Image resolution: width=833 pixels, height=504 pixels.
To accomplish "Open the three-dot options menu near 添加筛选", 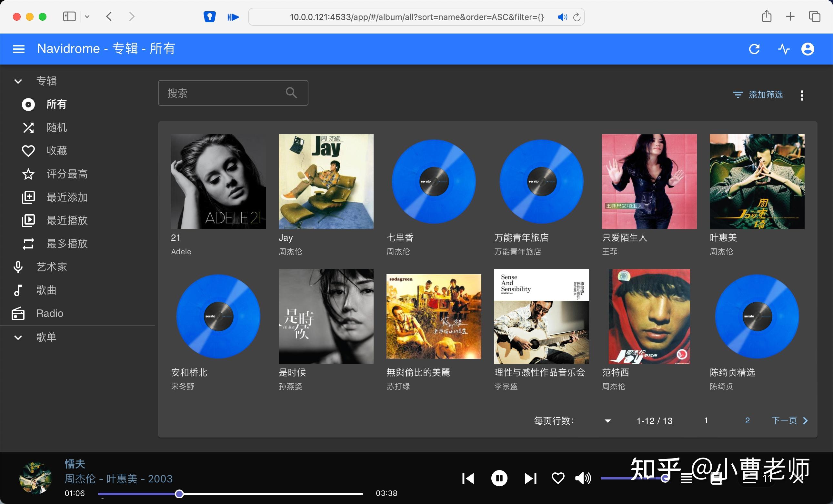I will point(802,95).
